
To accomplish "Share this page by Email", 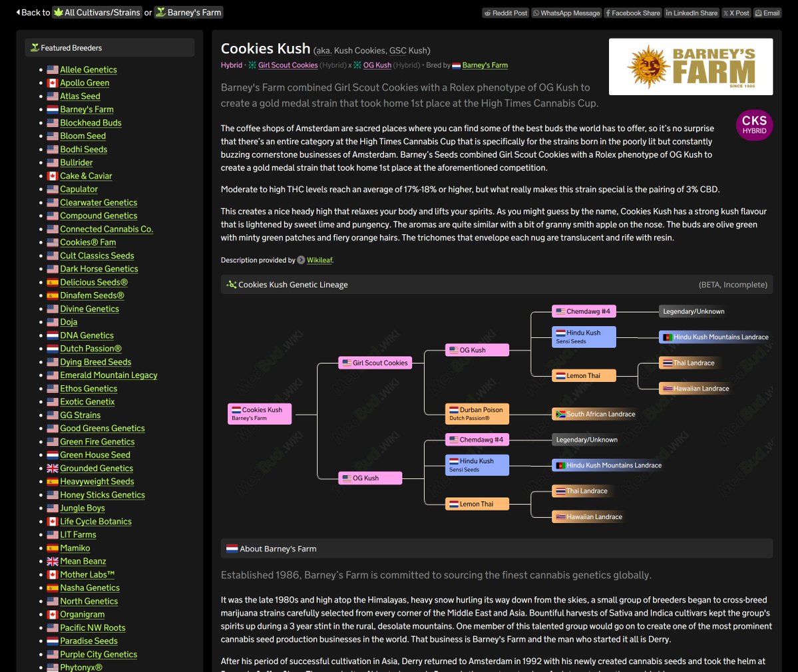I will tap(767, 13).
